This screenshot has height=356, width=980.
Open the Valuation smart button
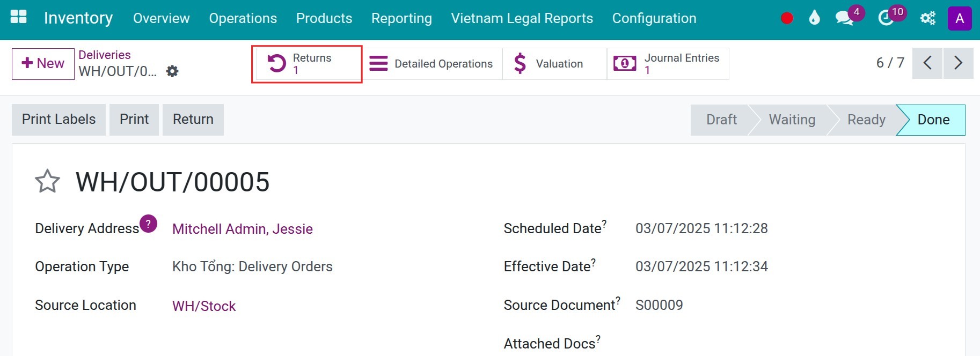(x=554, y=64)
